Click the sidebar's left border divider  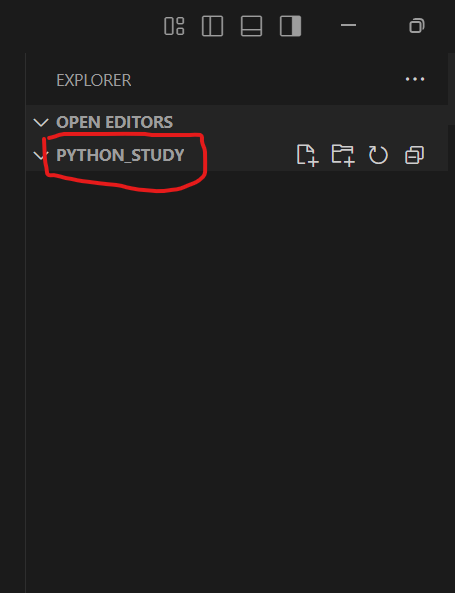click(25, 321)
